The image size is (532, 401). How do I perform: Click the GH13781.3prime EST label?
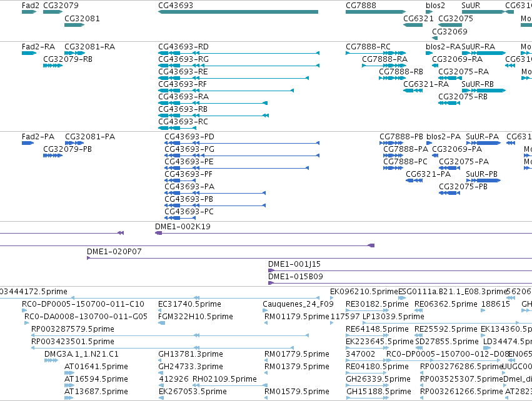(x=191, y=354)
